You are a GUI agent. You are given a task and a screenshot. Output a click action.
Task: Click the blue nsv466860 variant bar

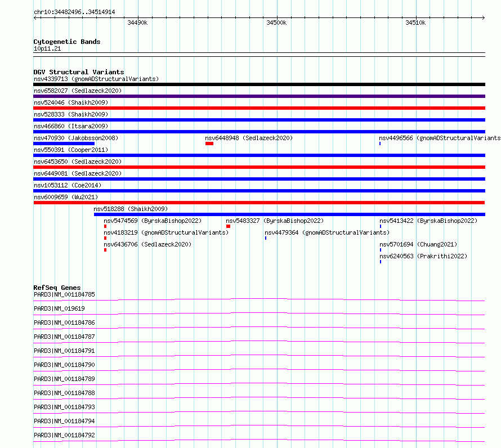259,132
